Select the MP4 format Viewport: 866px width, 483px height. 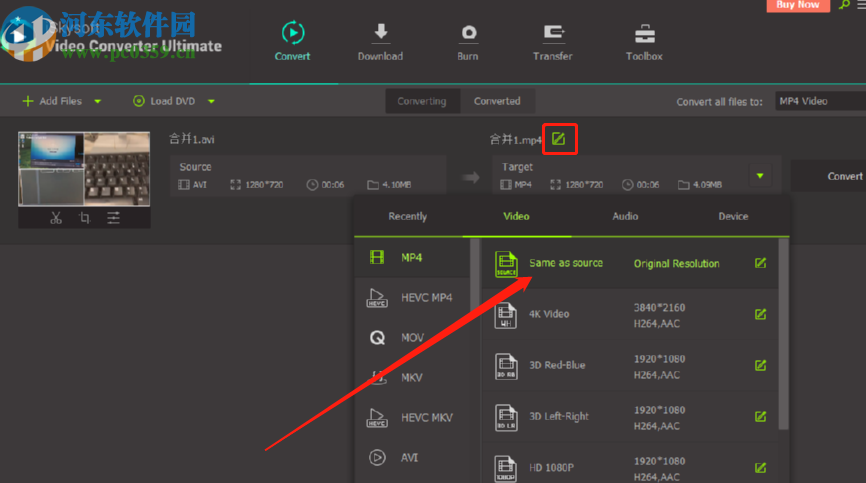tap(413, 257)
